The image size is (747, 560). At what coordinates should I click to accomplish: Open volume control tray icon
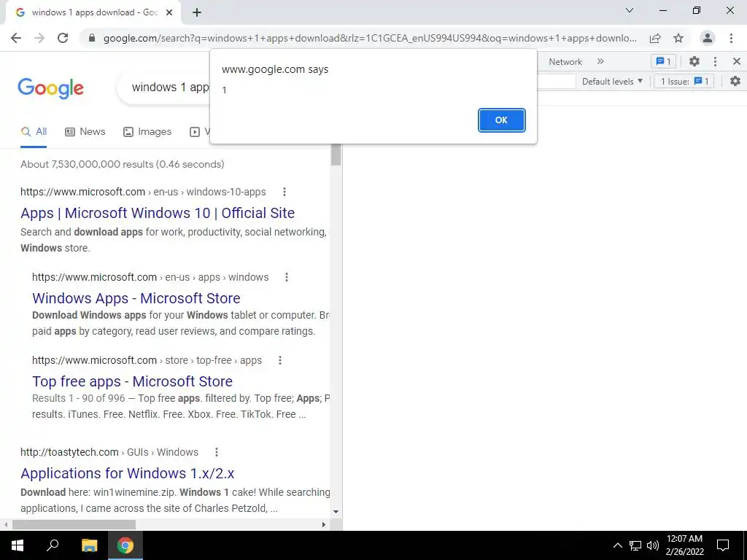(x=653, y=545)
